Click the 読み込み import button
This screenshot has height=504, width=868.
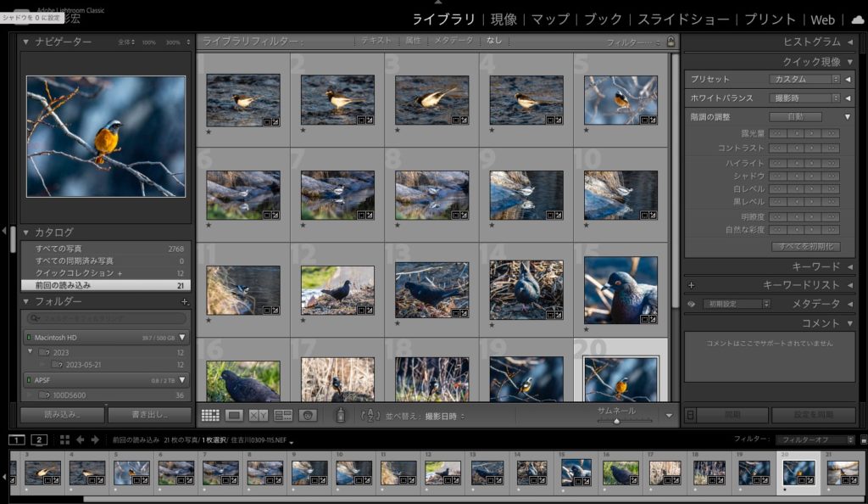[62, 415]
